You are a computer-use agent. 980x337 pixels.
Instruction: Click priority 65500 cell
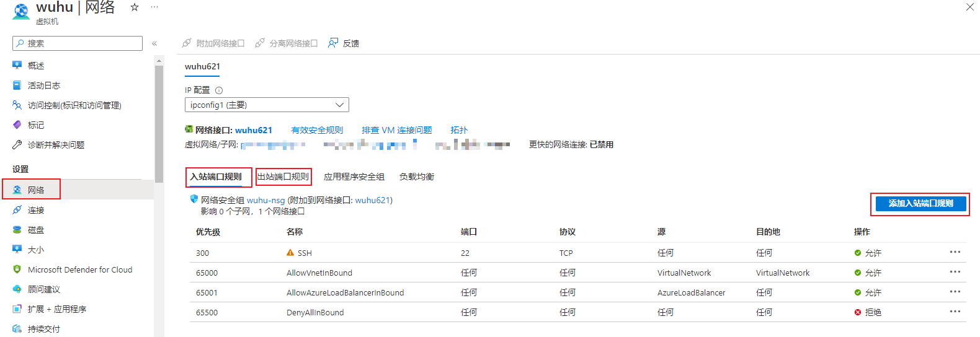pyautogui.click(x=207, y=312)
